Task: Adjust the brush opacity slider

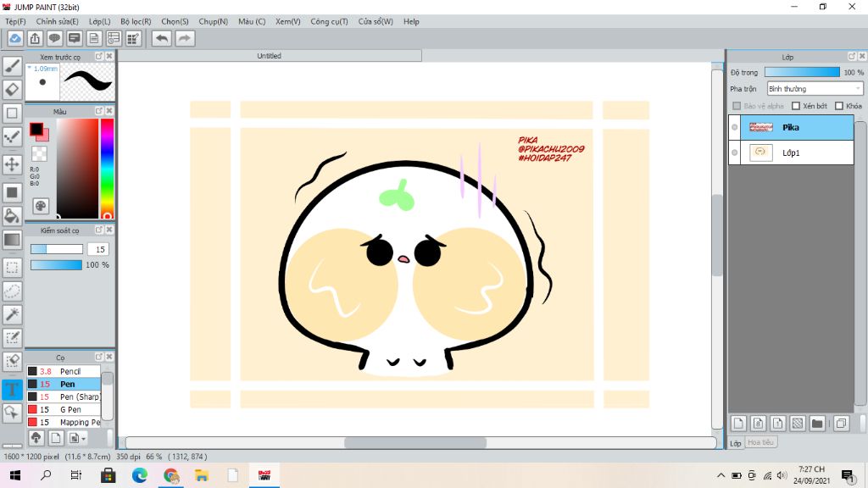Action: pyautogui.click(x=56, y=265)
